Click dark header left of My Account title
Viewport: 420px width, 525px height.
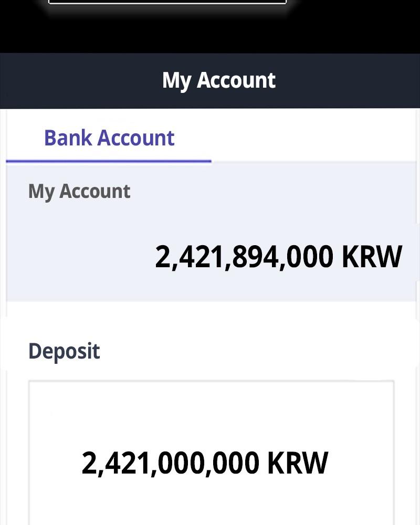(x=79, y=80)
